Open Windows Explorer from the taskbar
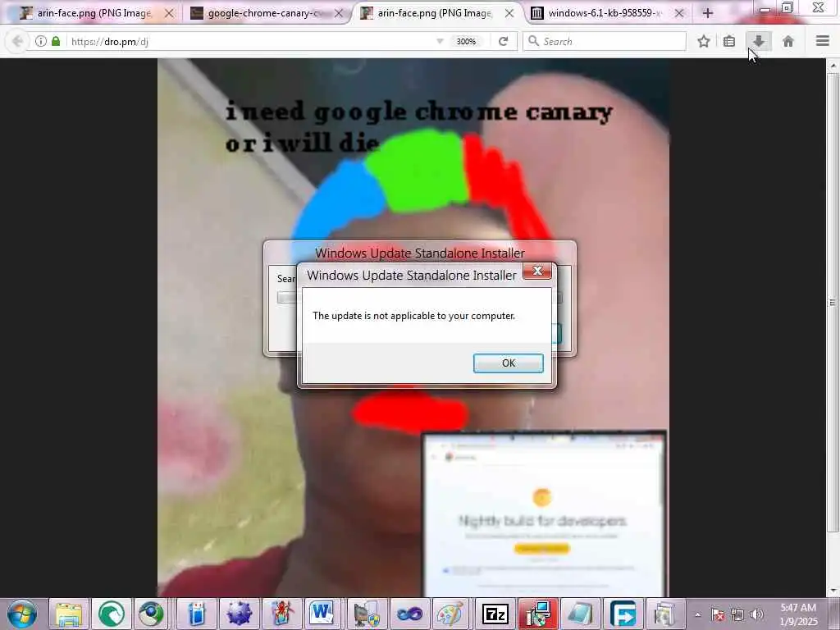The image size is (840, 630). [69, 614]
